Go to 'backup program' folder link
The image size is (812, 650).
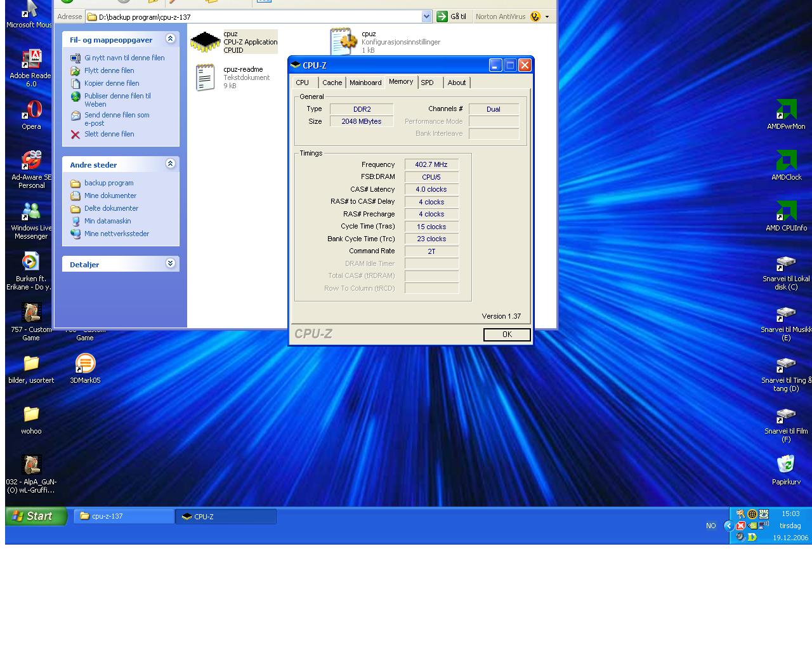point(108,183)
